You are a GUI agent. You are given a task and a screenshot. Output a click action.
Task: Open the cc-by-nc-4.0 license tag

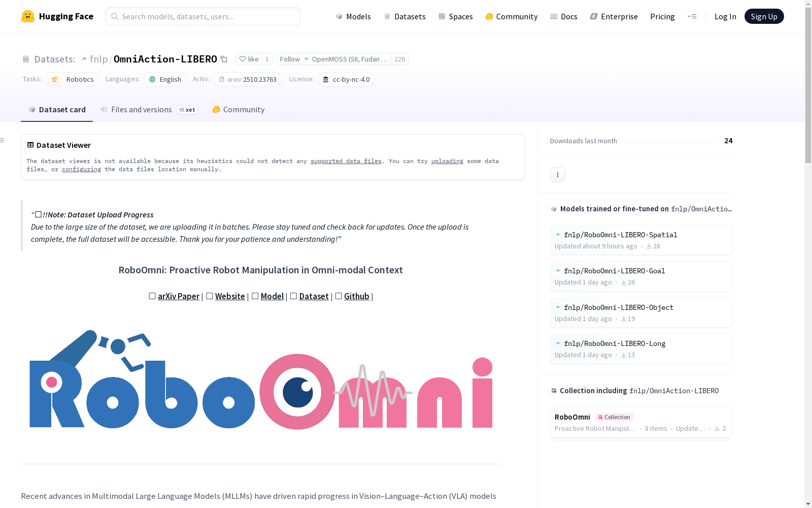pos(347,79)
